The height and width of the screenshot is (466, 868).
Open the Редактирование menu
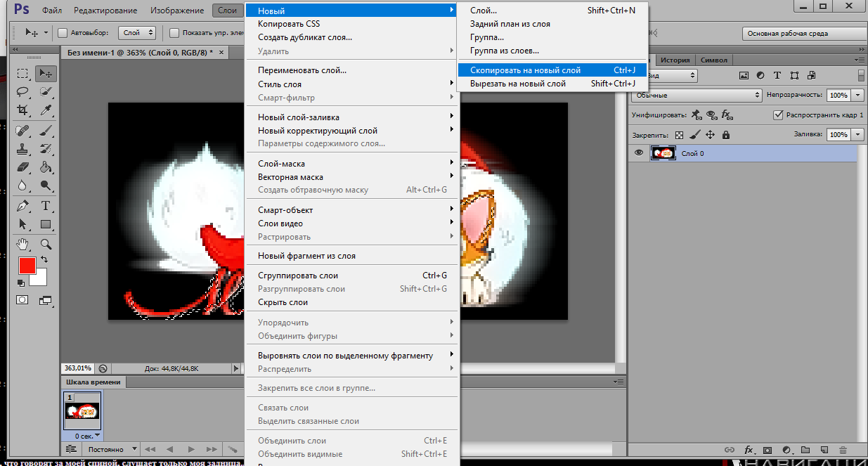pyautogui.click(x=105, y=11)
